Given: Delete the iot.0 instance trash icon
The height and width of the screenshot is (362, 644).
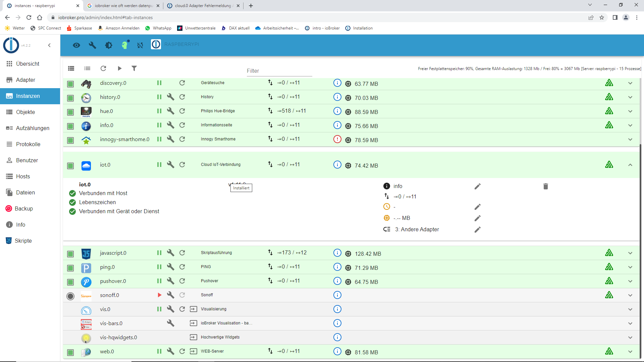Looking at the screenshot, I should click(x=546, y=186).
